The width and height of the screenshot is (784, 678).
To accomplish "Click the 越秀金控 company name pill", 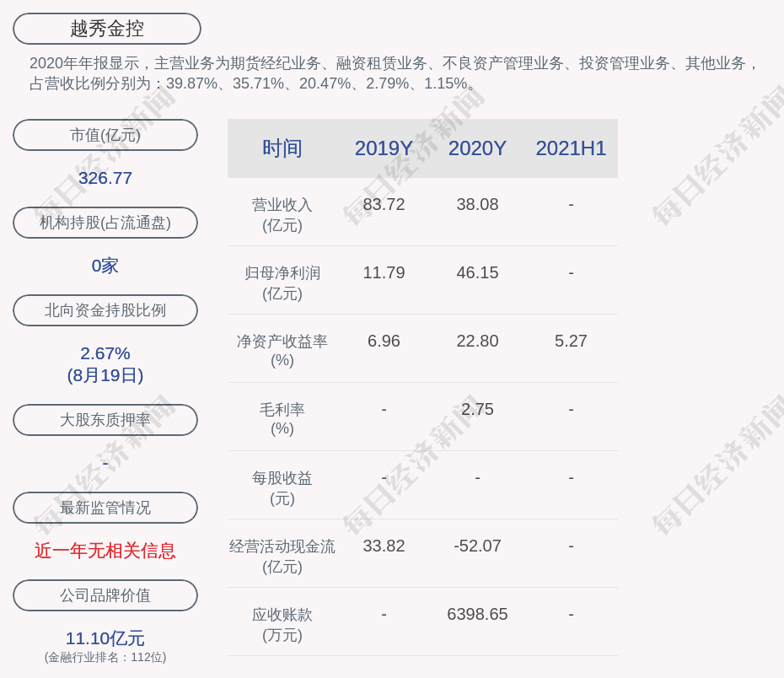I will tap(106, 29).
